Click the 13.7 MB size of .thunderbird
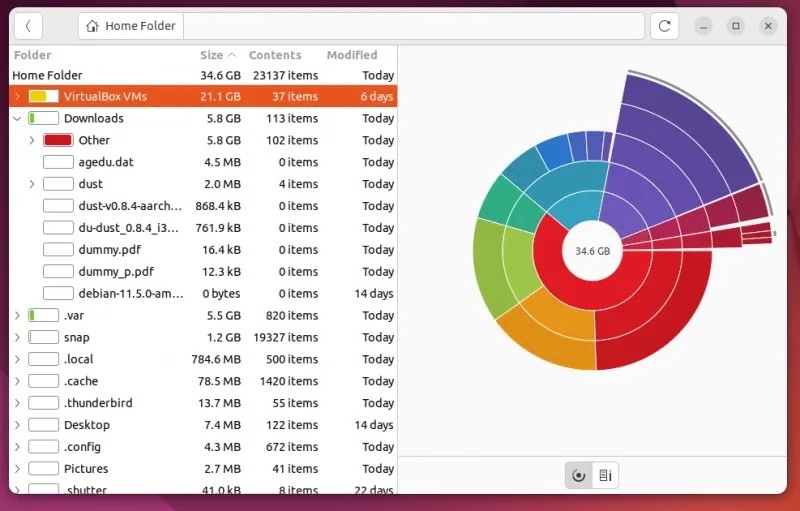 coord(219,403)
